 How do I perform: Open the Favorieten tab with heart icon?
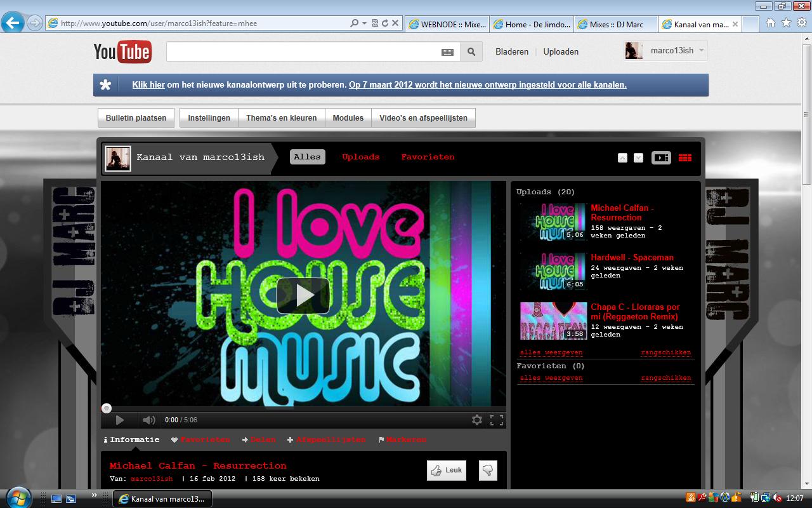(x=200, y=439)
